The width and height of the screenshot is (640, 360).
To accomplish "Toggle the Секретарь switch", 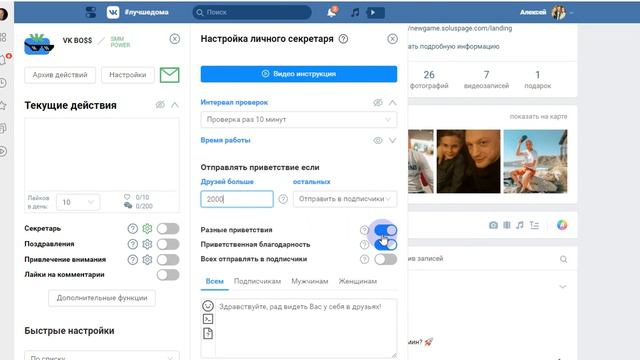I will [168, 229].
